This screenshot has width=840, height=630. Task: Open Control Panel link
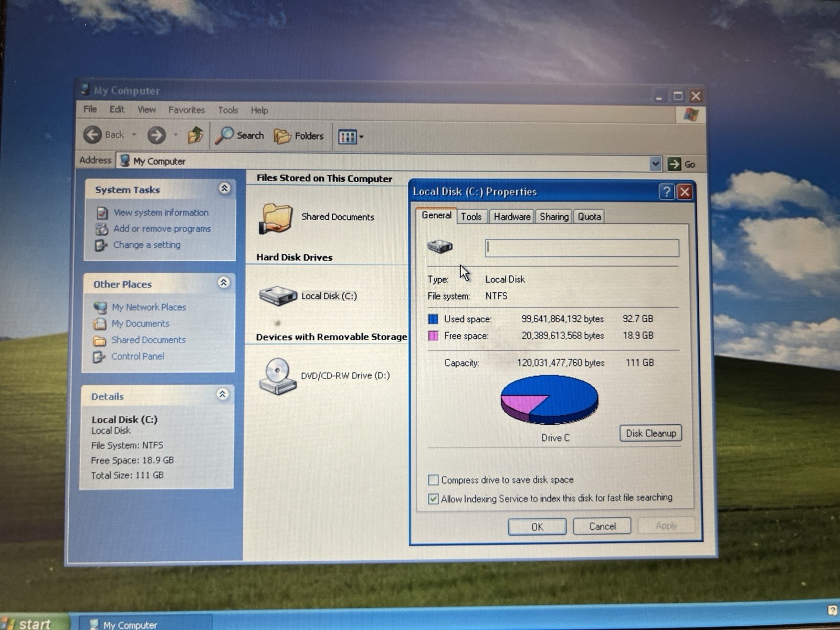point(138,356)
